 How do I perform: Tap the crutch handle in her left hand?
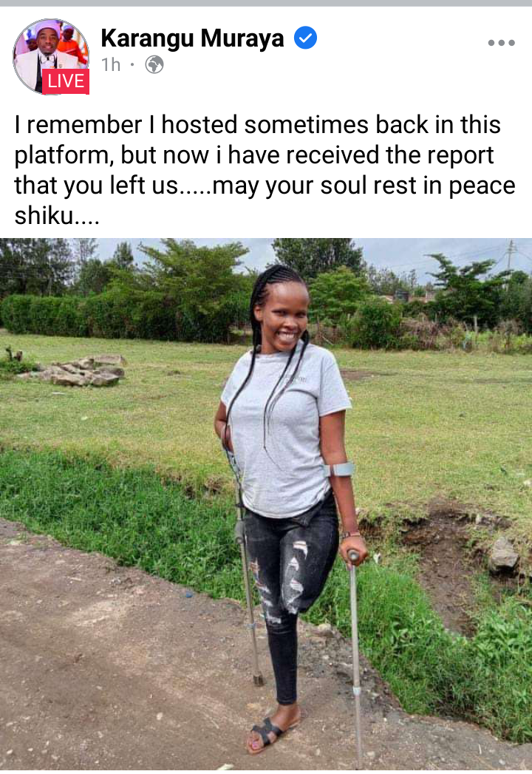tap(354, 557)
